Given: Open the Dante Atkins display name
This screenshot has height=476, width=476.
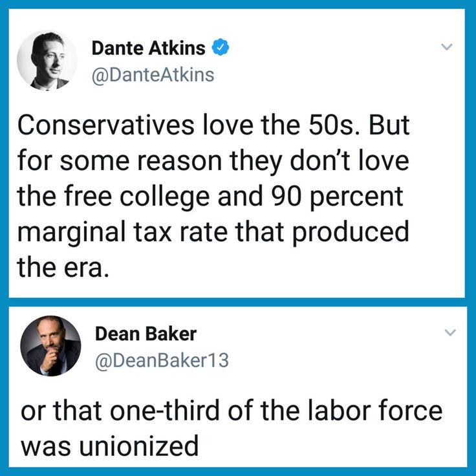Looking at the screenshot, I should 149,47.
